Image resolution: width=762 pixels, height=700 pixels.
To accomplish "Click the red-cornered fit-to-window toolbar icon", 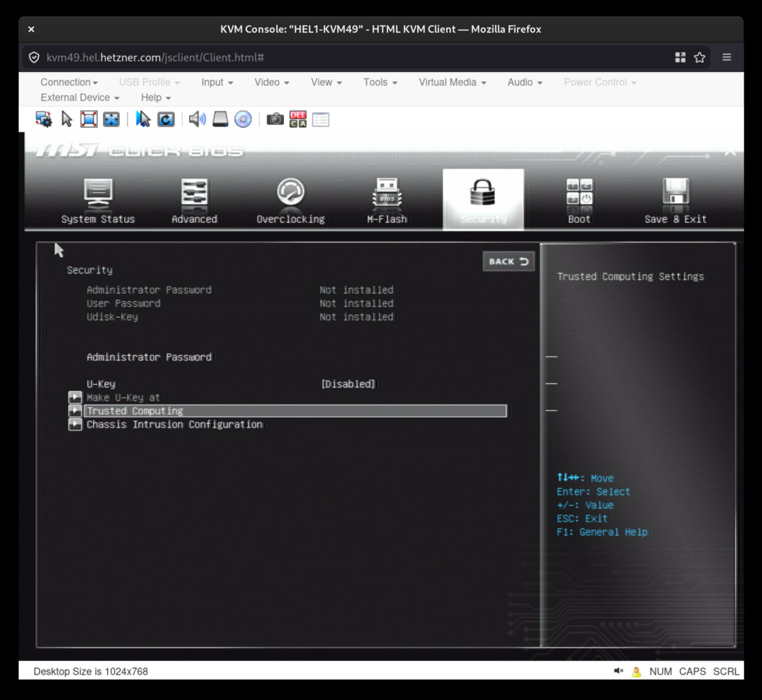I will (89, 119).
